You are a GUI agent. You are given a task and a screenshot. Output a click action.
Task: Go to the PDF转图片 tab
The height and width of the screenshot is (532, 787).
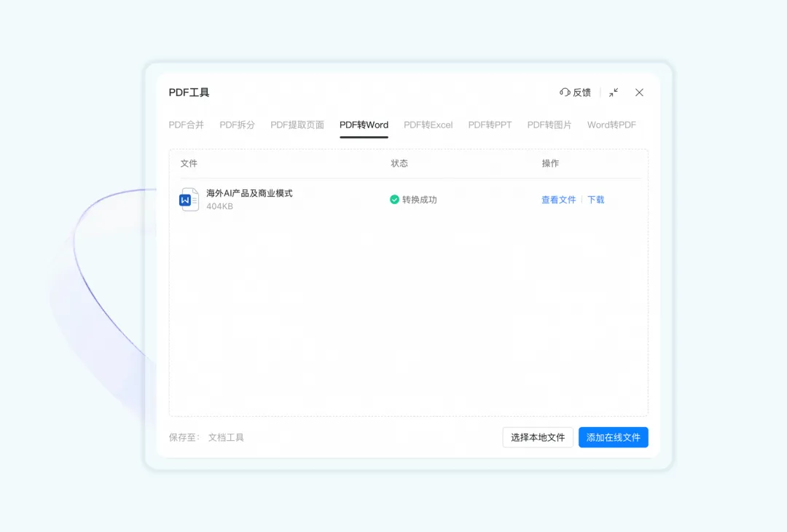pos(549,125)
